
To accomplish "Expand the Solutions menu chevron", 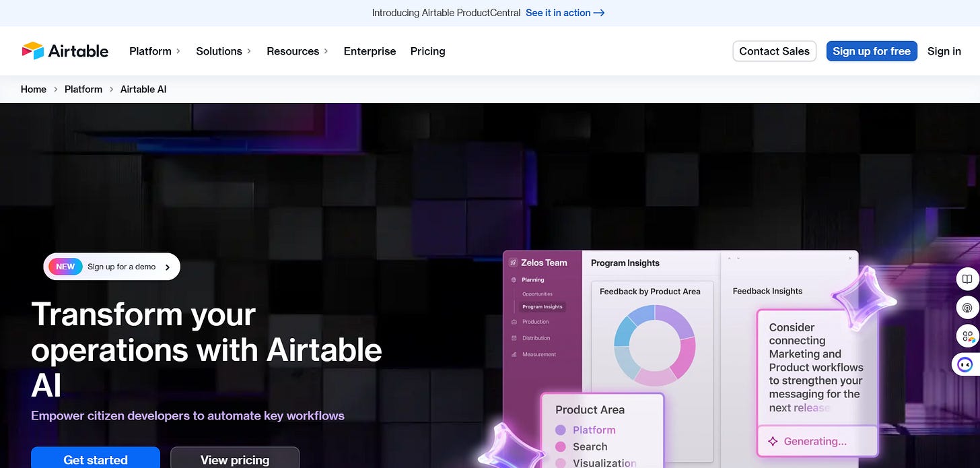I will 249,51.
